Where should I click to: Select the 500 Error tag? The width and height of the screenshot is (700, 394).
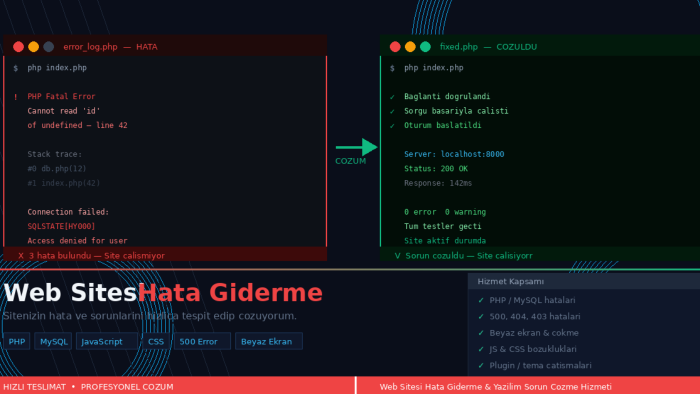(202, 341)
